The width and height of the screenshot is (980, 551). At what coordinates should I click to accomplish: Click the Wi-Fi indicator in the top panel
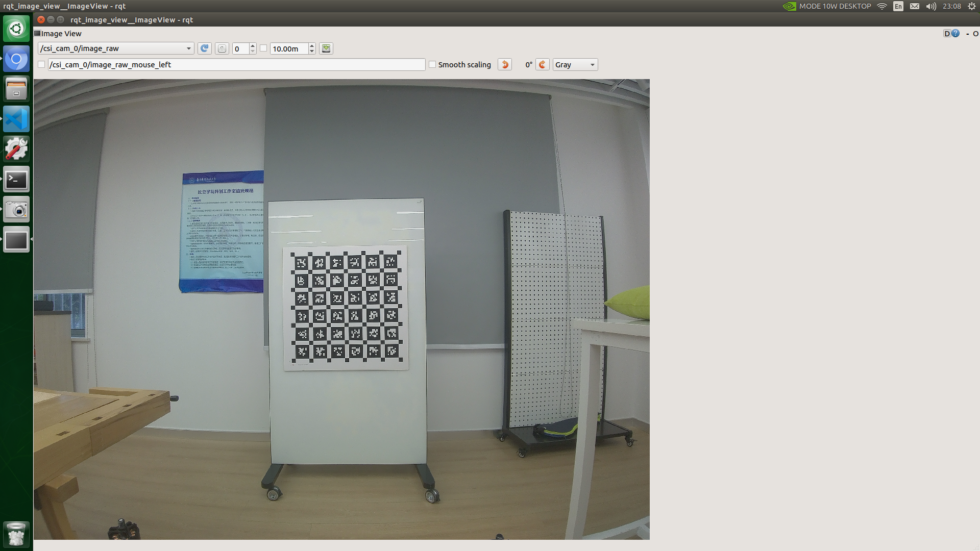click(883, 6)
